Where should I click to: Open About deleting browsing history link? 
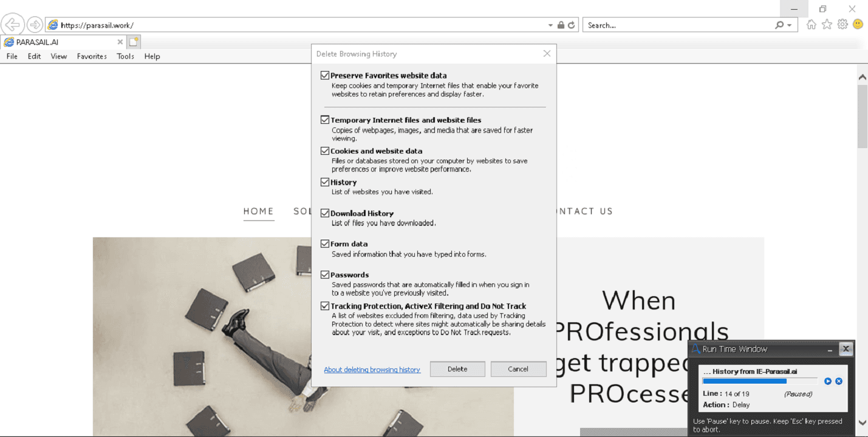pos(372,370)
